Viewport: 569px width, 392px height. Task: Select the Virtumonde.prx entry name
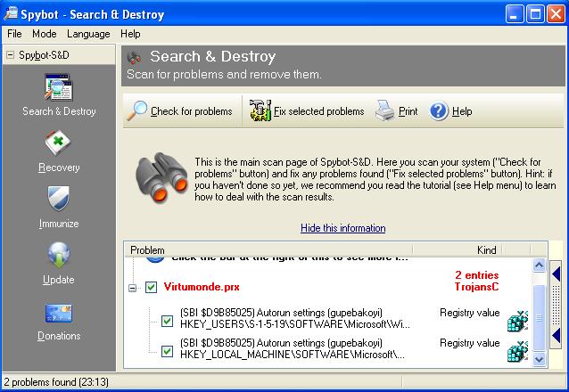coord(202,287)
